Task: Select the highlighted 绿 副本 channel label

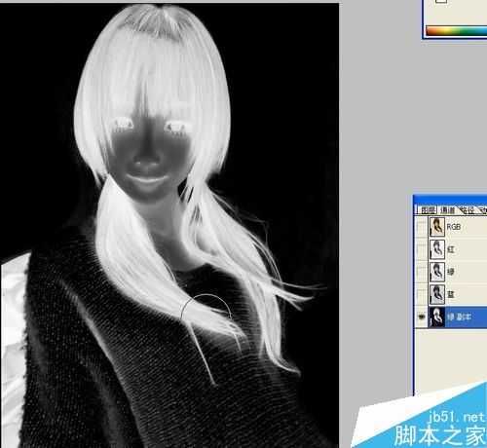Action: point(459,317)
